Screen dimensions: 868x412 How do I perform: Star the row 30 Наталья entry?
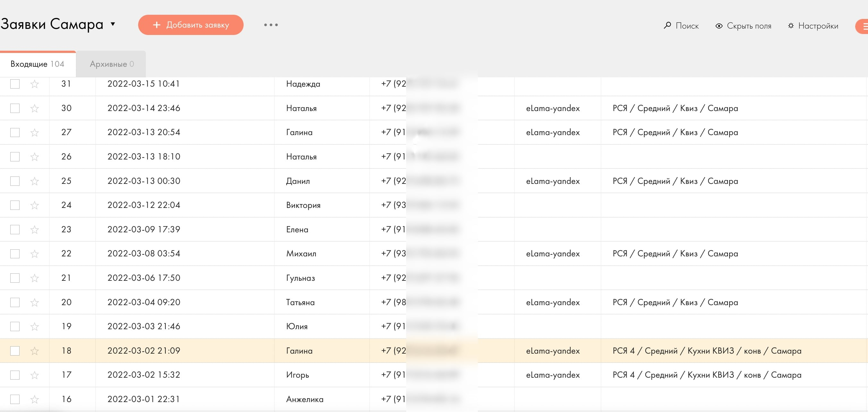(34, 108)
